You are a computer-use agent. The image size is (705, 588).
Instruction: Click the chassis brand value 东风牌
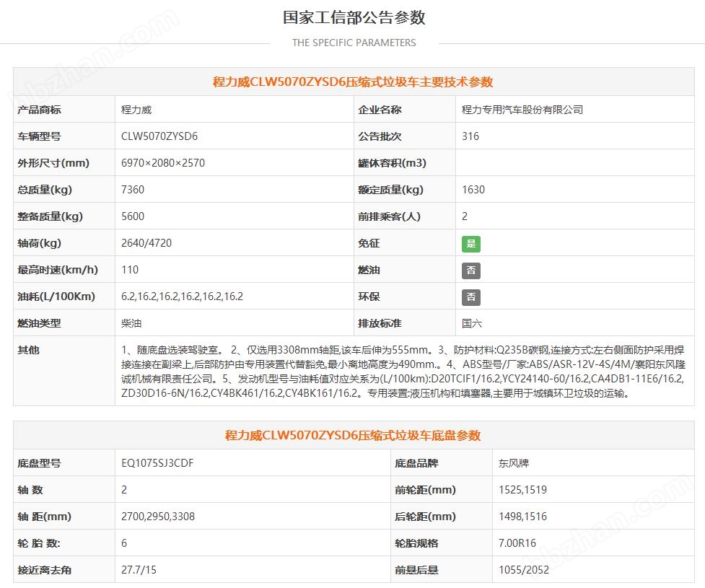[x=514, y=463]
